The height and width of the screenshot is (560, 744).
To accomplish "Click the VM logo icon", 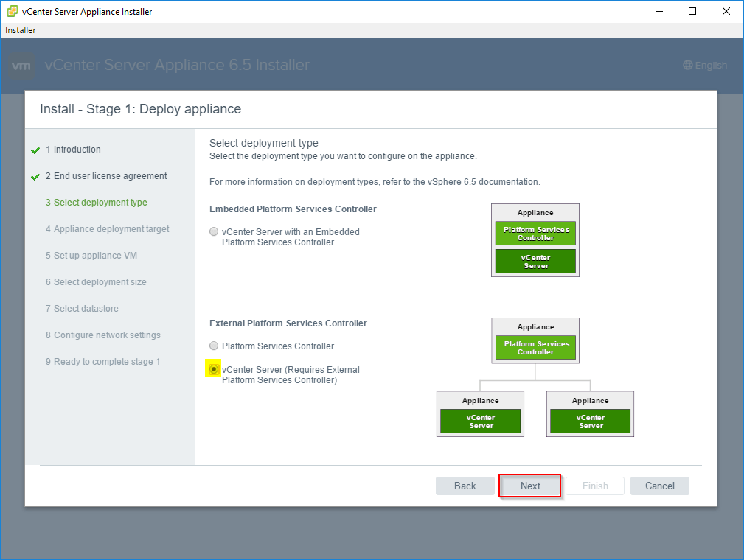I will (21, 66).
